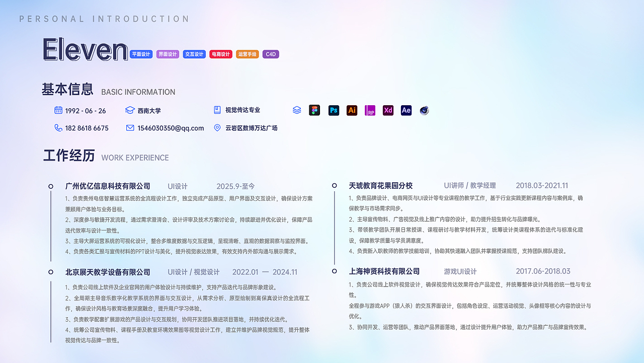Select the After Effects icon
Screen dimensions: 644x363
point(406,110)
